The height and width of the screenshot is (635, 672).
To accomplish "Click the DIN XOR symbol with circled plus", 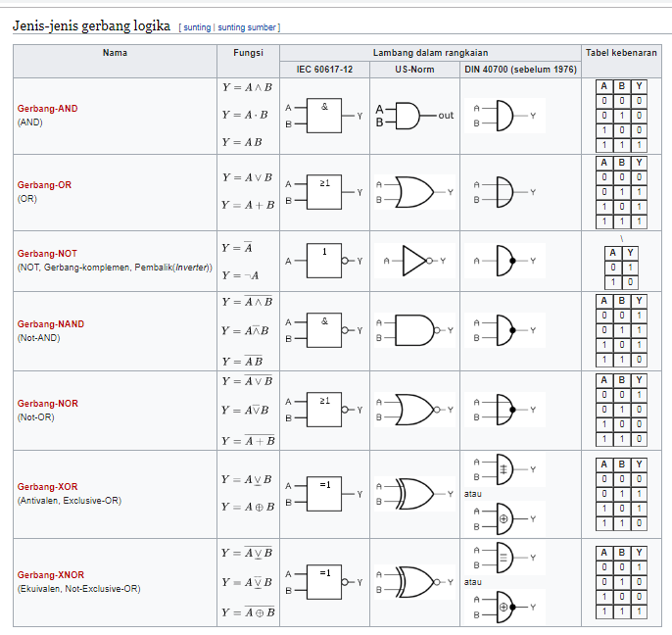I will [504, 518].
